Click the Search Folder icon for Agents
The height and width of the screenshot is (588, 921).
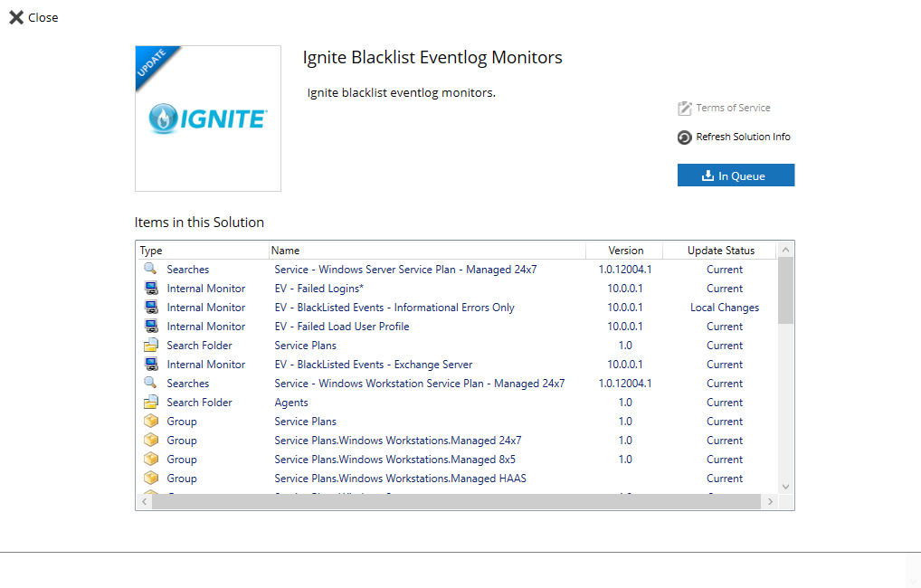click(150, 403)
